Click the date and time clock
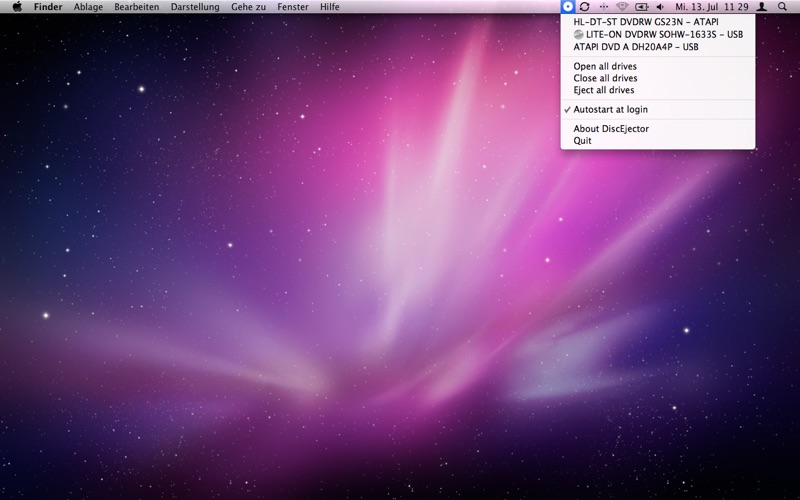 712,7
